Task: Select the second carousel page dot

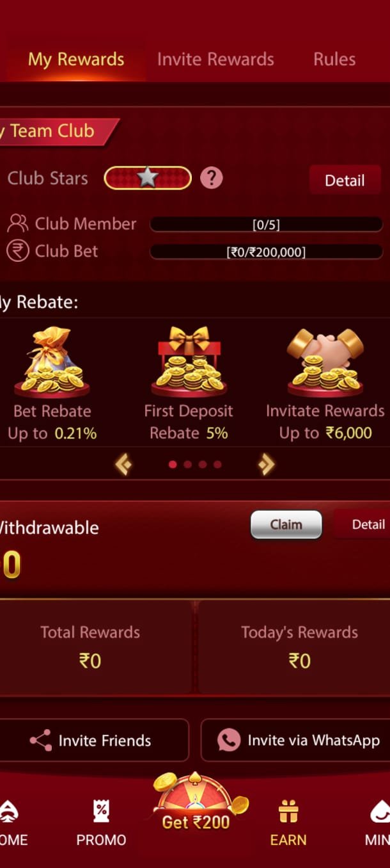Action: click(187, 464)
